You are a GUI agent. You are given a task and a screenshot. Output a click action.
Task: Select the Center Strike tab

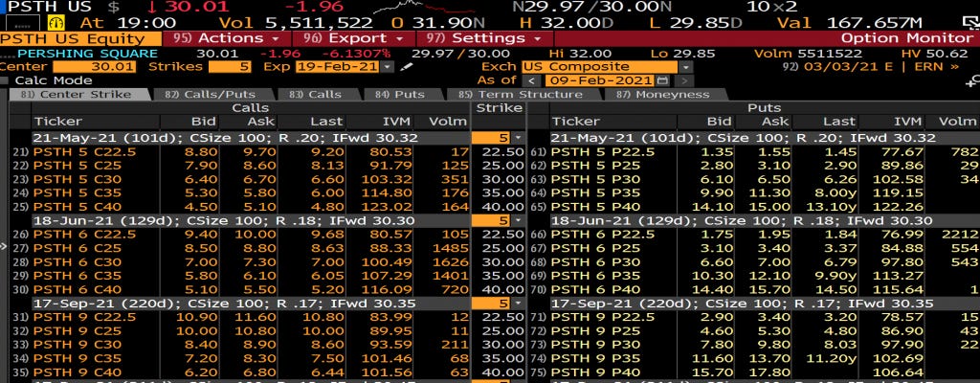79,95
